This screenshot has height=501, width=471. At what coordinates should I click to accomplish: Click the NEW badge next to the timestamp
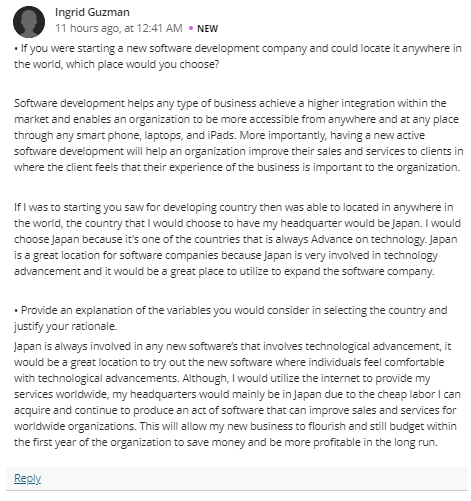click(207, 29)
